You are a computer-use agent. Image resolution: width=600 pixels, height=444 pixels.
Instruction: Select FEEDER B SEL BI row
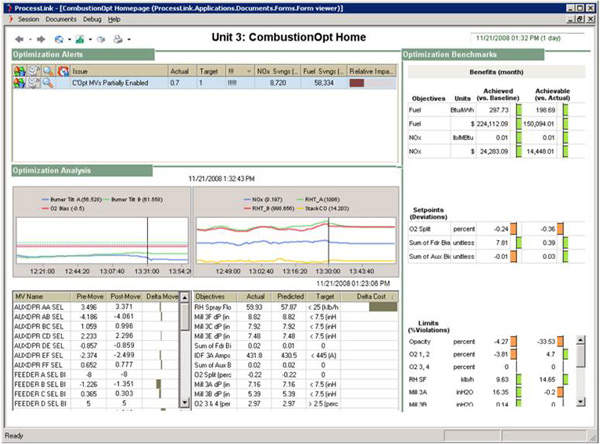[x=96, y=384]
